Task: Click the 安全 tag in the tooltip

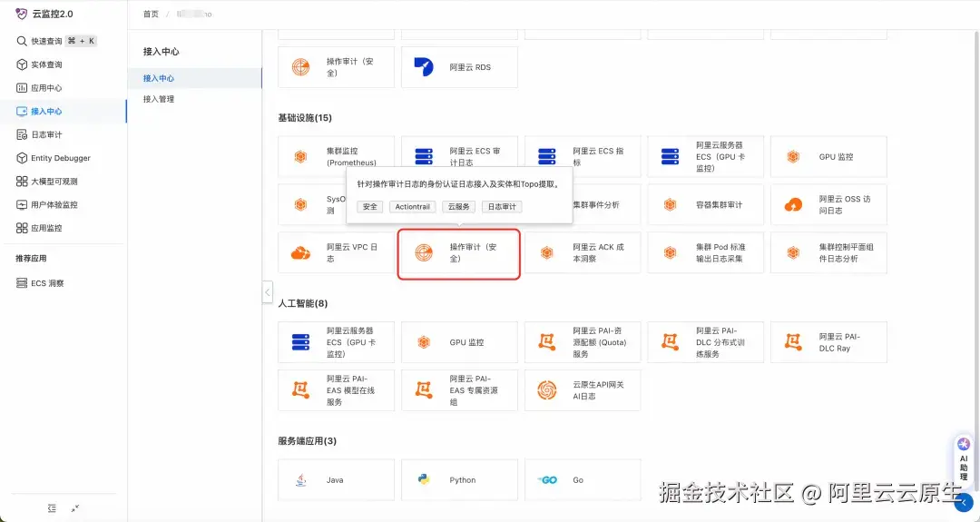Action: 370,207
